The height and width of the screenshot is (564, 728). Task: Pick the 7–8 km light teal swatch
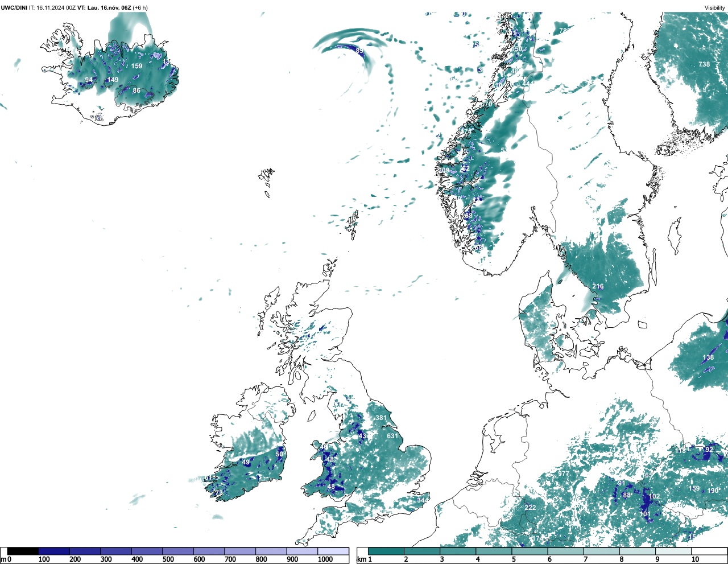[601, 551]
